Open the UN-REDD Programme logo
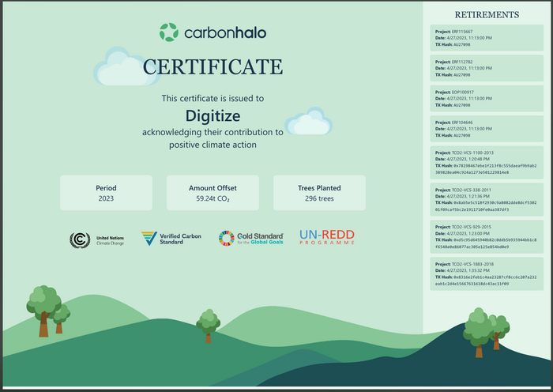The width and height of the screenshot is (553, 392). tap(326, 237)
